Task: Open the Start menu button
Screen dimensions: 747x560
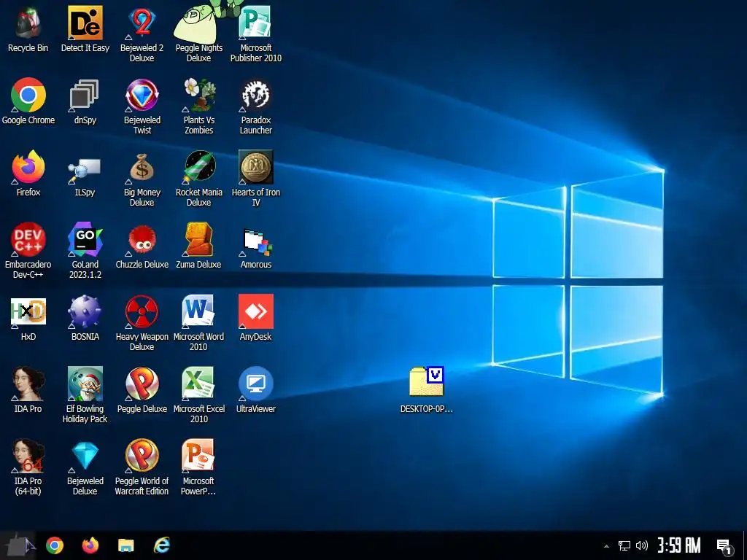Action: coord(18,545)
